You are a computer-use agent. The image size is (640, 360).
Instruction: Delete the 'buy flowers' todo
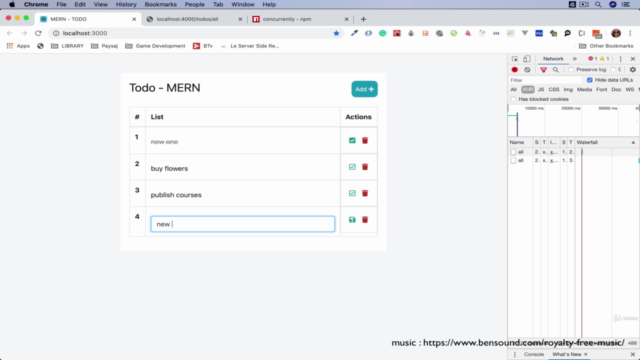(x=365, y=167)
